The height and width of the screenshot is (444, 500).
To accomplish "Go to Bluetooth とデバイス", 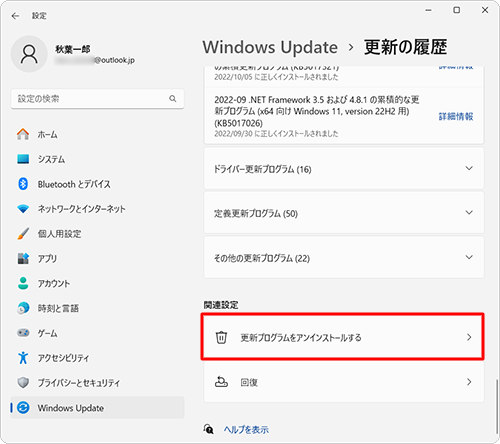I will click(97, 184).
